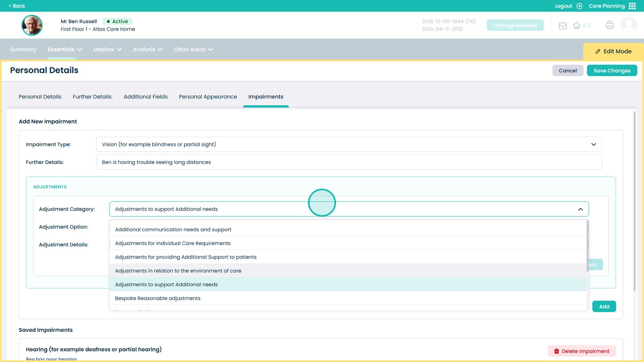This screenshot has height=362, width=644.
Task: Choose Adjustments for Individual Care Requirements
Action: pos(173,243)
